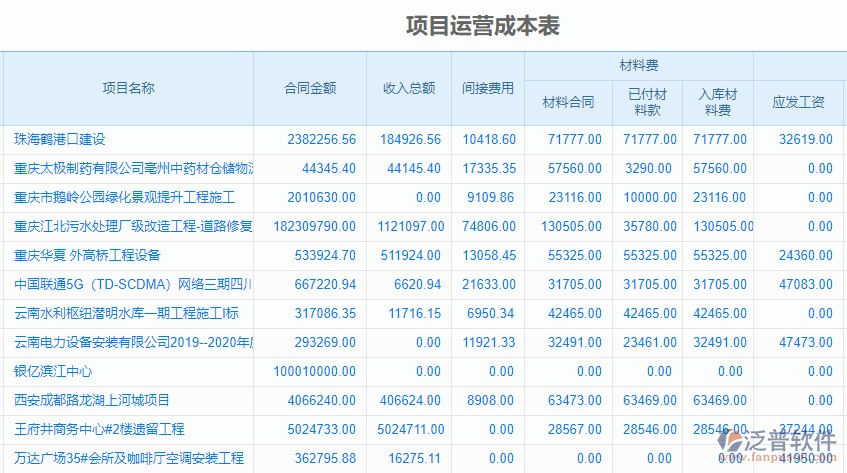Select income total 406624.00
847x473 pixels.
click(x=411, y=401)
